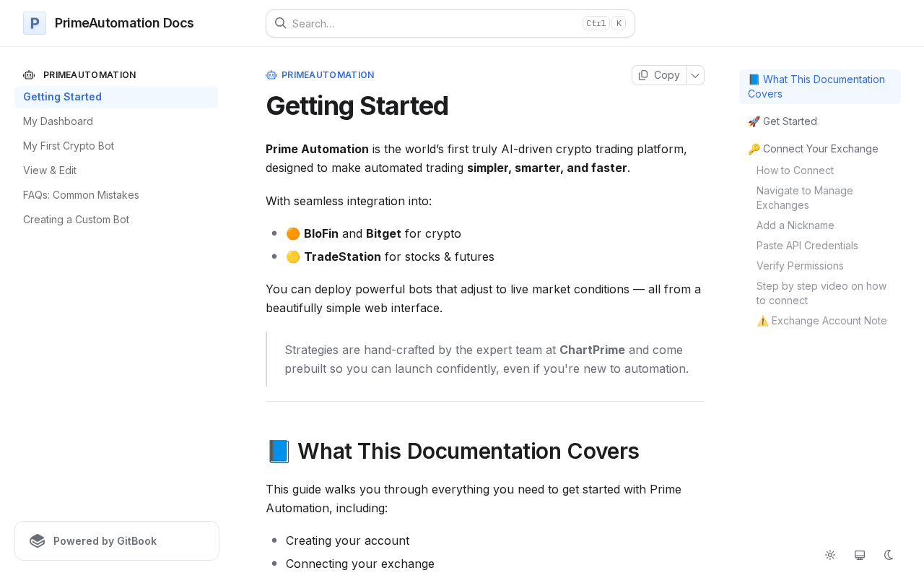Switch to dark theme moon icon
The width and height of the screenshot is (924, 578).
(x=889, y=555)
